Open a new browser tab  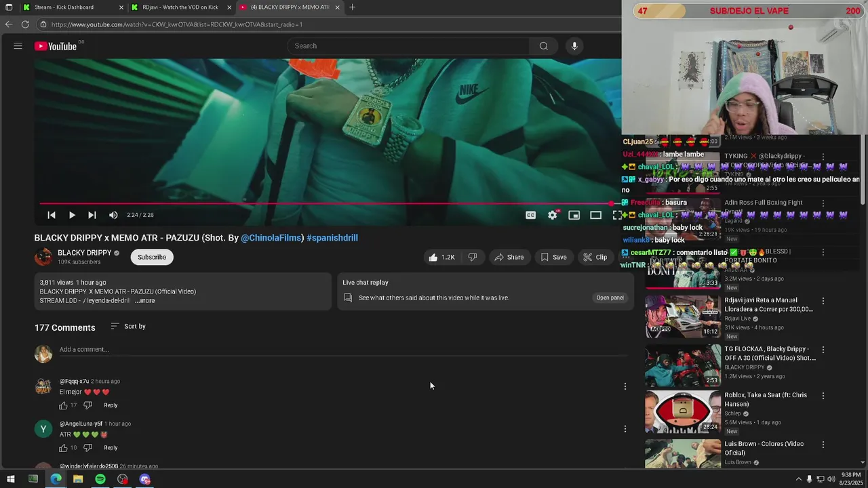pyautogui.click(x=352, y=7)
